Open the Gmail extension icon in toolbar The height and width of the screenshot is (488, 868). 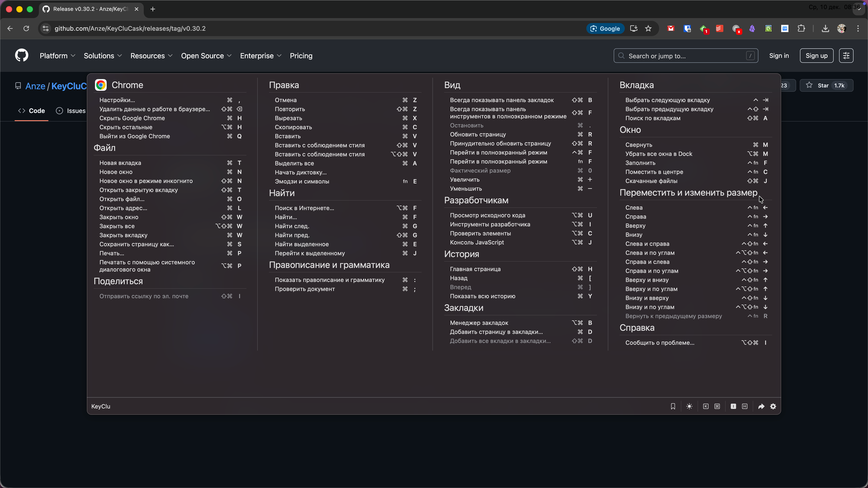(x=671, y=29)
